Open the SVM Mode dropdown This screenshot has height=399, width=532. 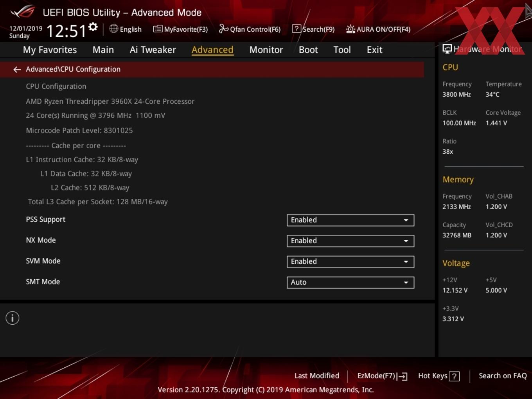point(350,262)
